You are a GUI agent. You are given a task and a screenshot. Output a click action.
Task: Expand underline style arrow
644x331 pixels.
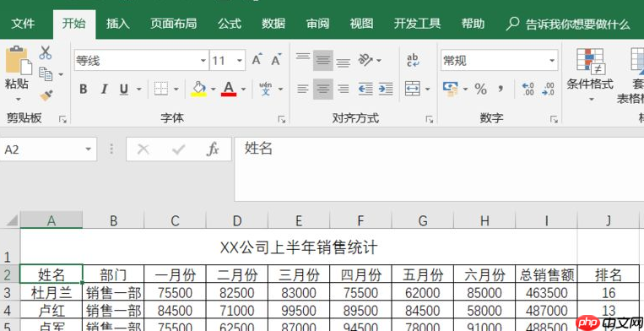(138, 89)
